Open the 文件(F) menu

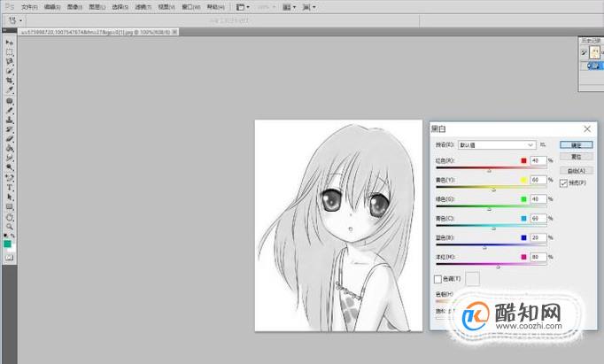tap(29, 7)
